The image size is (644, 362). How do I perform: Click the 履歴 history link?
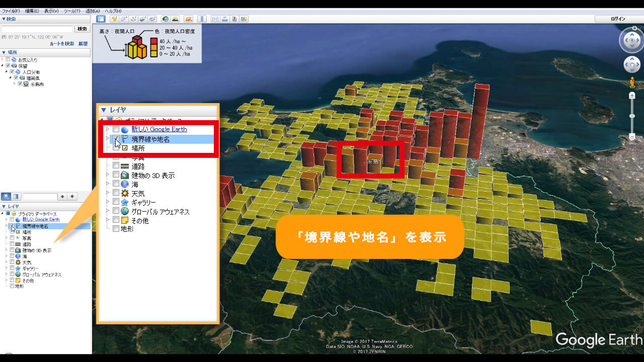(83, 44)
